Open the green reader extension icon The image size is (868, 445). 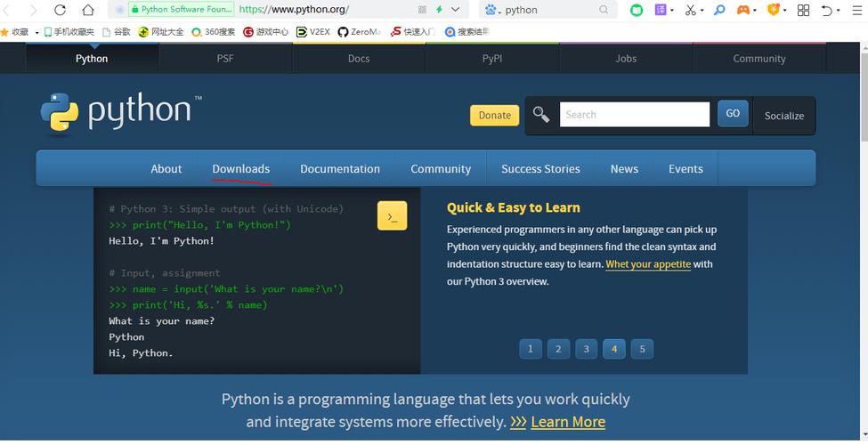[x=637, y=10]
